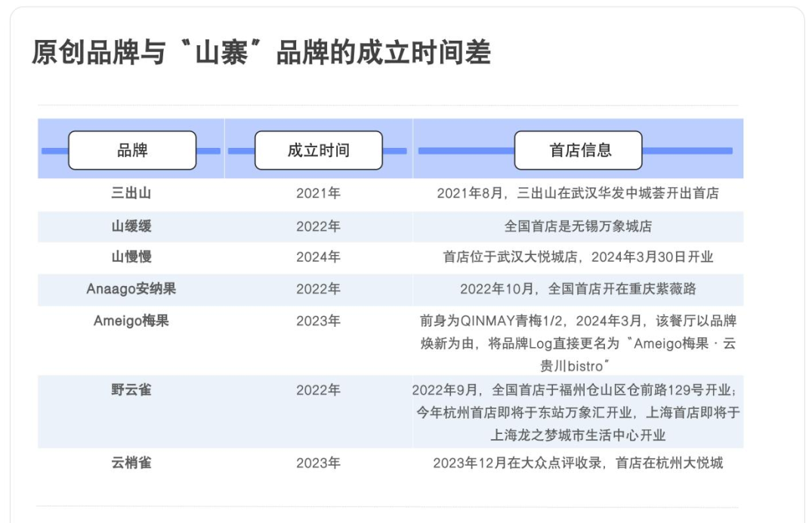Screen dimensions: 812x523
Task: Click the 2021年 founding year cell
Action: pyautogui.click(x=319, y=193)
